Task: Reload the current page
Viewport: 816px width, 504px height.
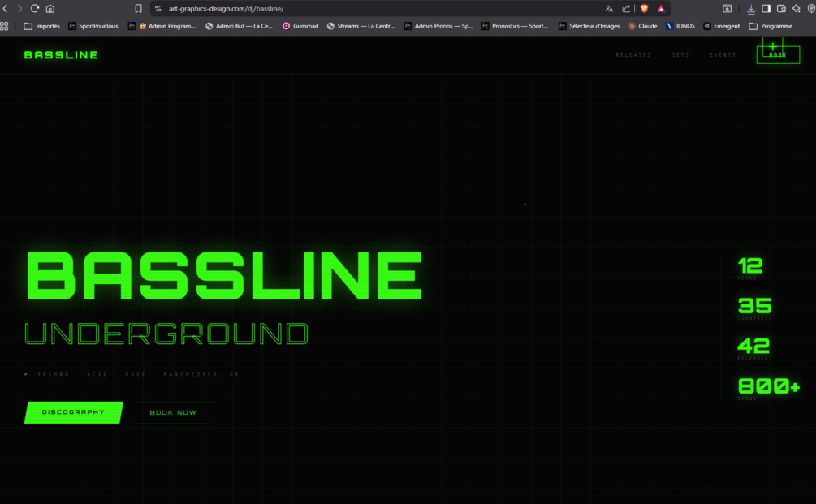Action: (x=35, y=8)
